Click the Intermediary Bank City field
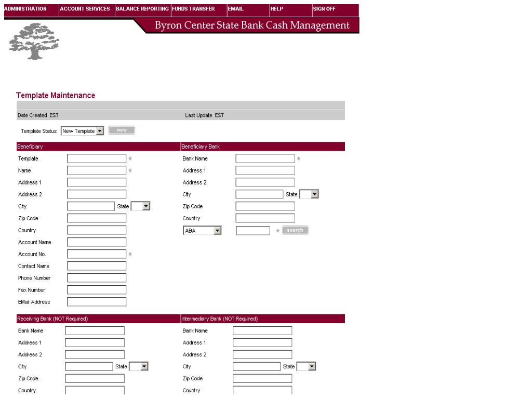532x399 pixels. point(257,366)
